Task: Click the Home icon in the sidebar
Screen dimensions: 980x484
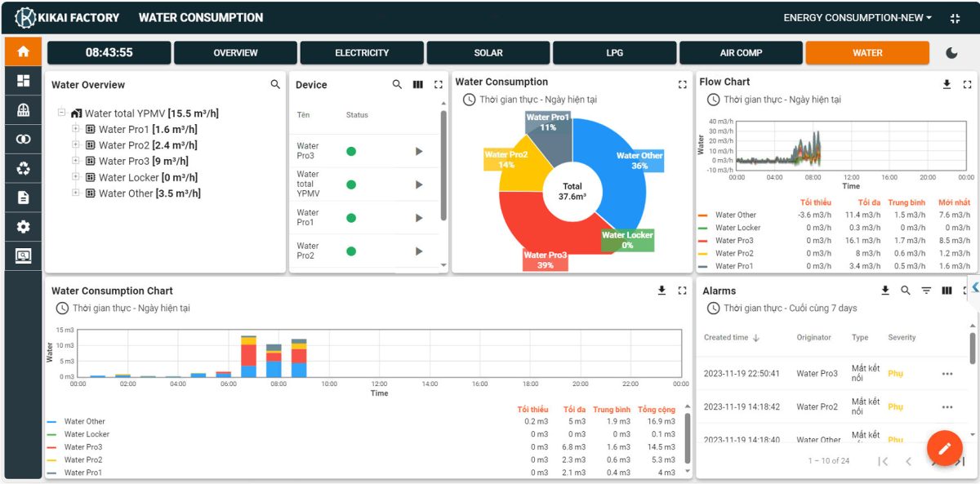Action: tap(23, 51)
